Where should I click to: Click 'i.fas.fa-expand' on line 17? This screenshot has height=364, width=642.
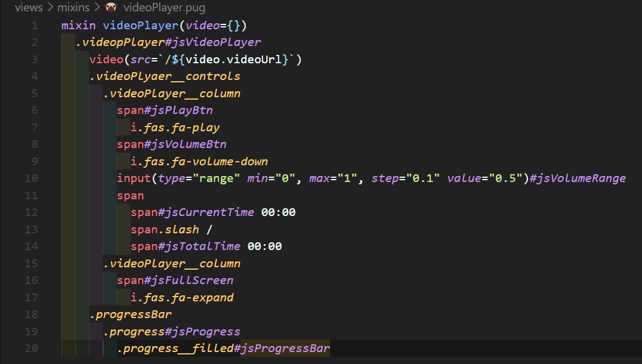tap(182, 298)
